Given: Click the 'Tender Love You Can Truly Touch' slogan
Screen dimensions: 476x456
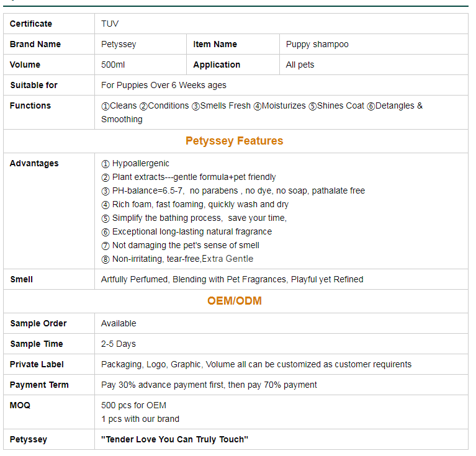Looking at the screenshot, I should pyautogui.click(x=174, y=439).
